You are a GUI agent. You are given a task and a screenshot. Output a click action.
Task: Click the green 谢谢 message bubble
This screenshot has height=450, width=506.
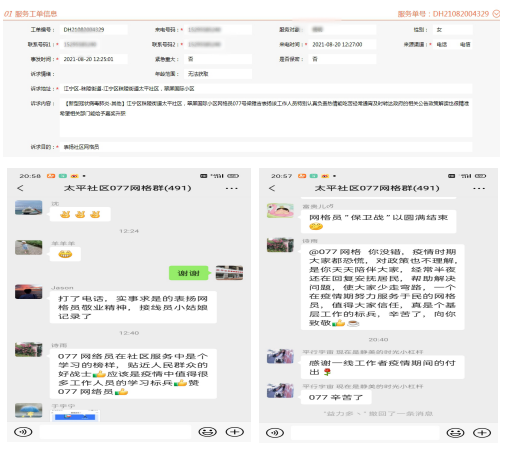(x=189, y=273)
